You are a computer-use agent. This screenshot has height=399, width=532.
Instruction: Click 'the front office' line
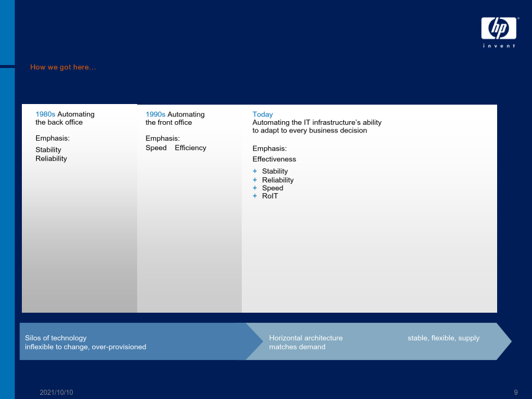tap(168, 122)
